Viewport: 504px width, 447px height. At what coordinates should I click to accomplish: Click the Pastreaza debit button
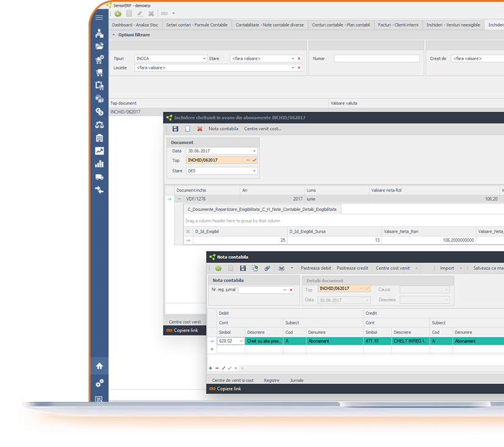point(316,268)
